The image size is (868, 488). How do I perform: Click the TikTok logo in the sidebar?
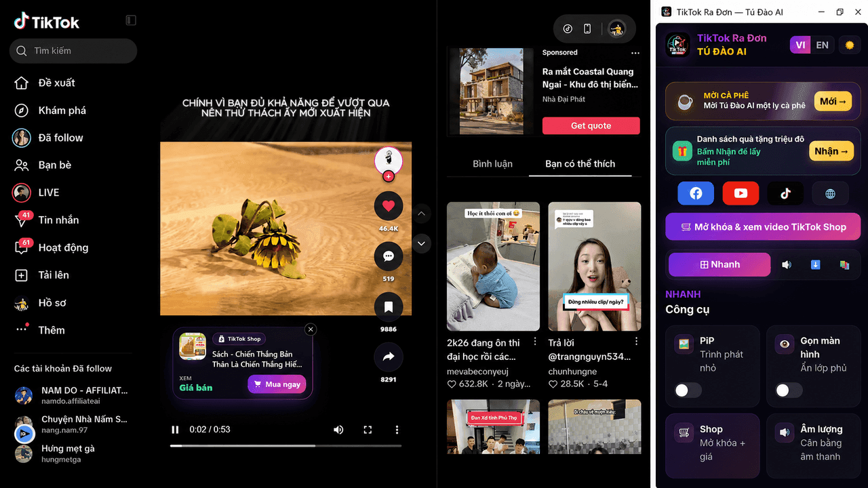tap(47, 22)
